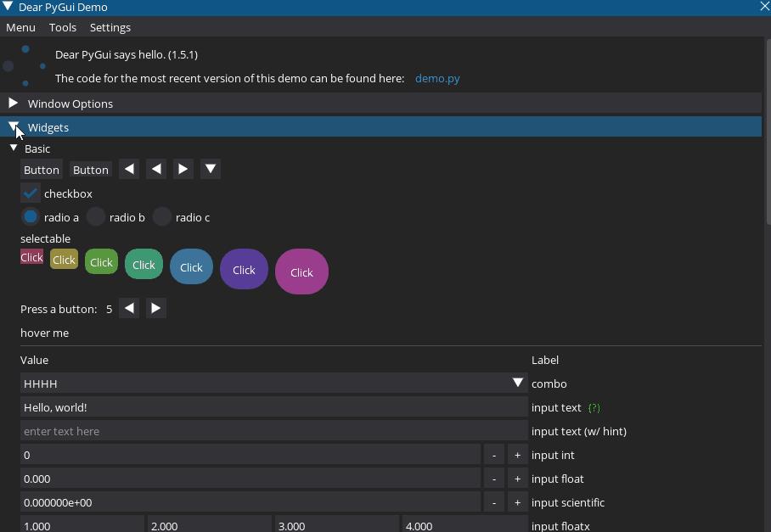Open the Tools menu
The image size is (771, 532).
(62, 27)
